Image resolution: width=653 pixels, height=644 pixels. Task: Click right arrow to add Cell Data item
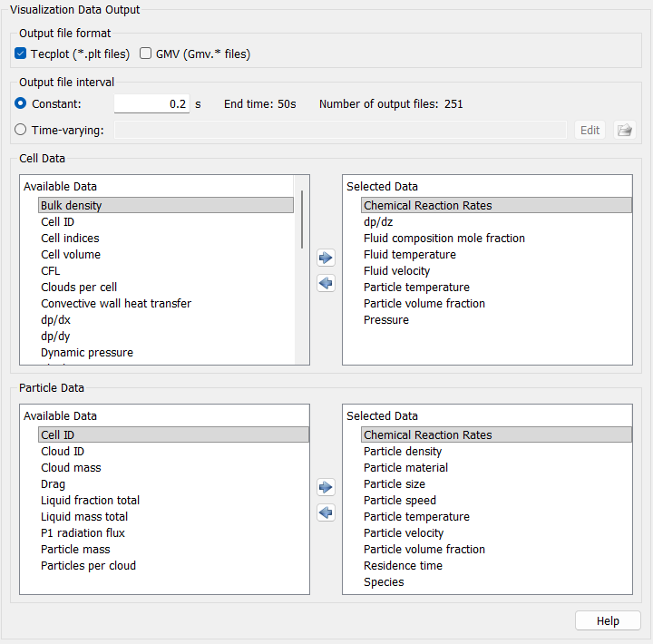pos(326,258)
